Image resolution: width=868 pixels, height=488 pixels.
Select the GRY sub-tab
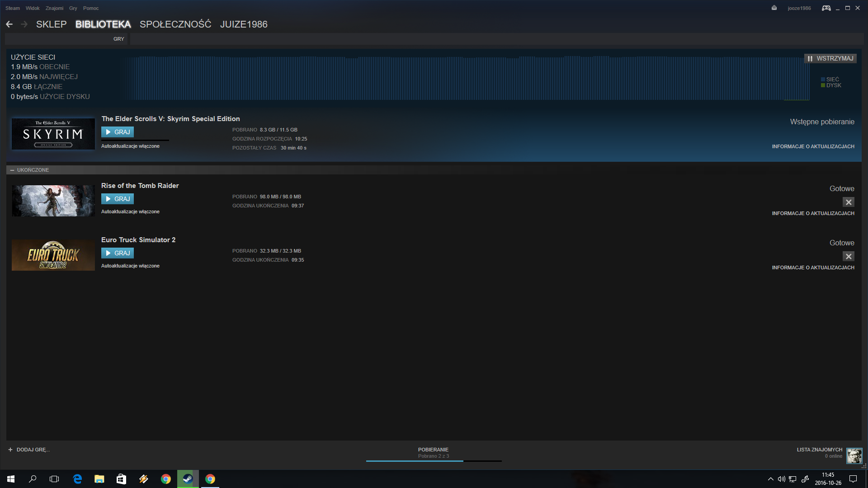(x=119, y=39)
